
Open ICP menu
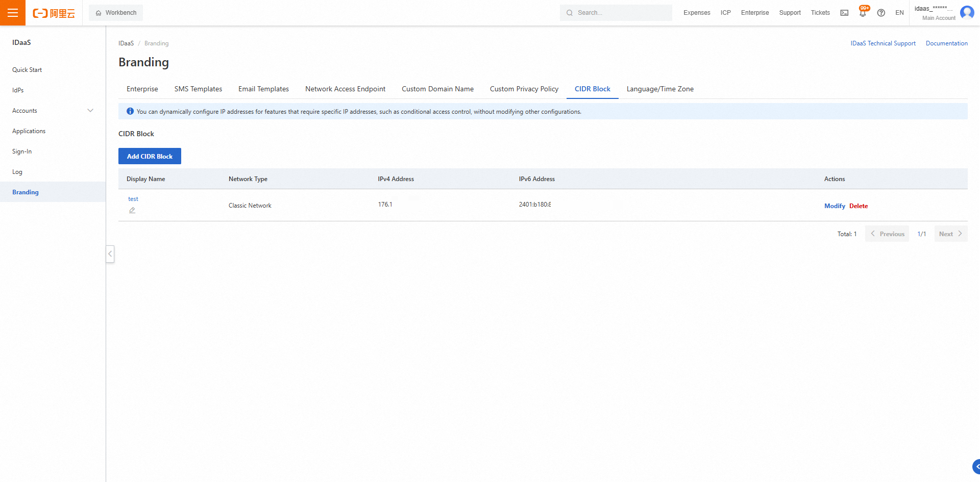click(x=726, y=13)
